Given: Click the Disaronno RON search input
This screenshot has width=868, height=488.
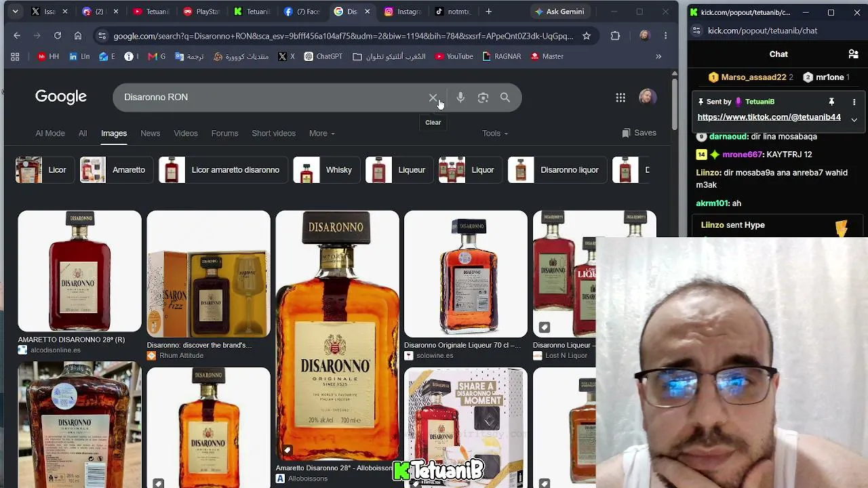Looking at the screenshot, I should pyautogui.click(x=271, y=98).
